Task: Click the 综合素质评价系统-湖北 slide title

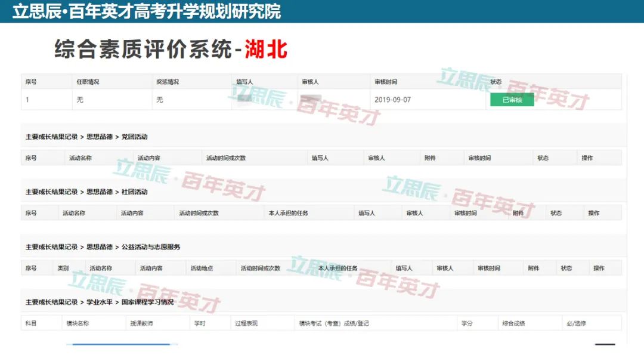Action: [x=171, y=50]
